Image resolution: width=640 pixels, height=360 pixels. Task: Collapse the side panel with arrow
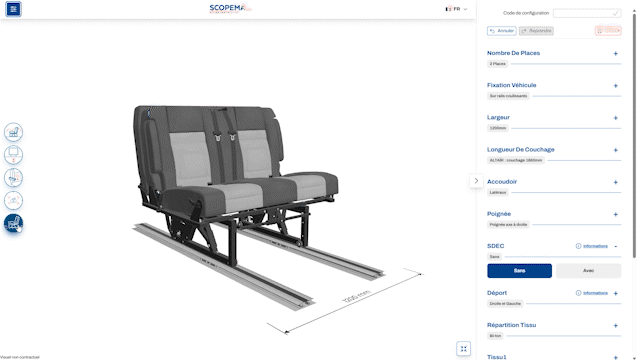pyautogui.click(x=476, y=181)
